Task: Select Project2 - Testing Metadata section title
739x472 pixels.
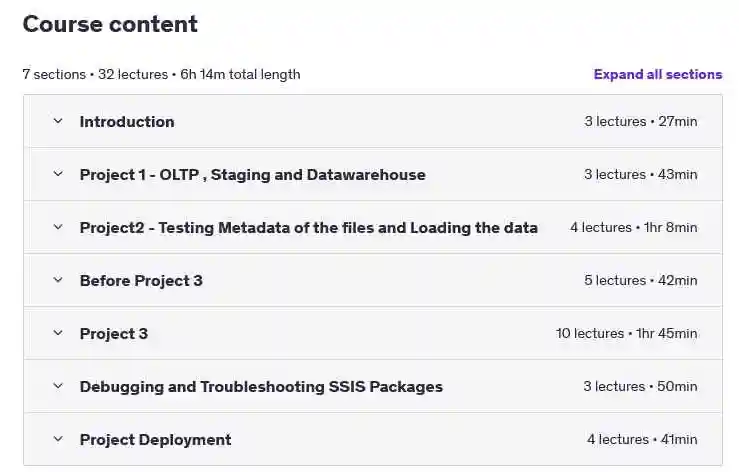Action: [309, 228]
